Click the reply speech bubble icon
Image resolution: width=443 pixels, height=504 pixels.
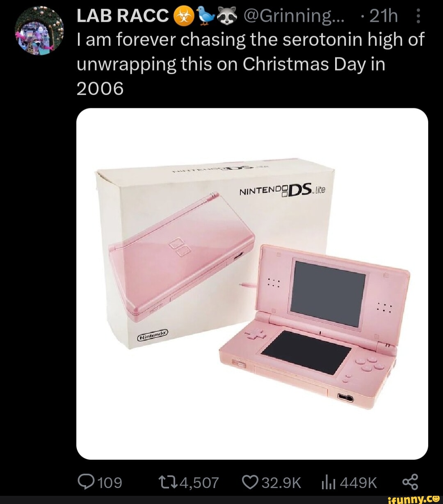click(86, 482)
